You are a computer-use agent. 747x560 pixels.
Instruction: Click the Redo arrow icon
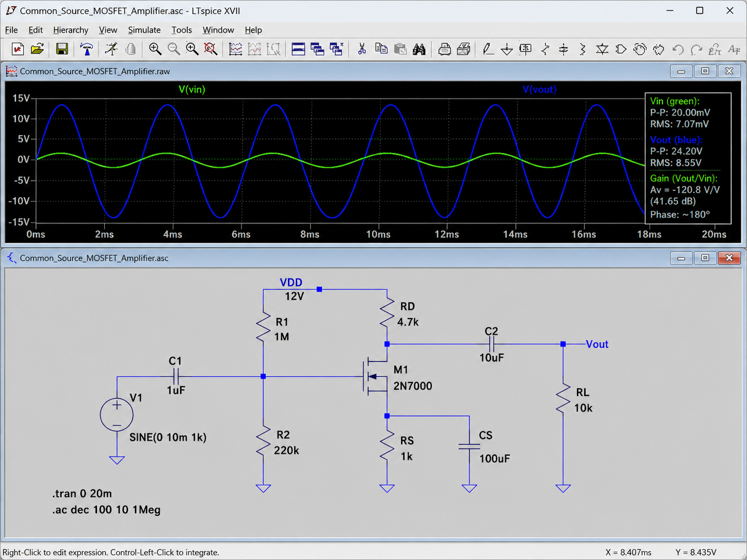696,50
